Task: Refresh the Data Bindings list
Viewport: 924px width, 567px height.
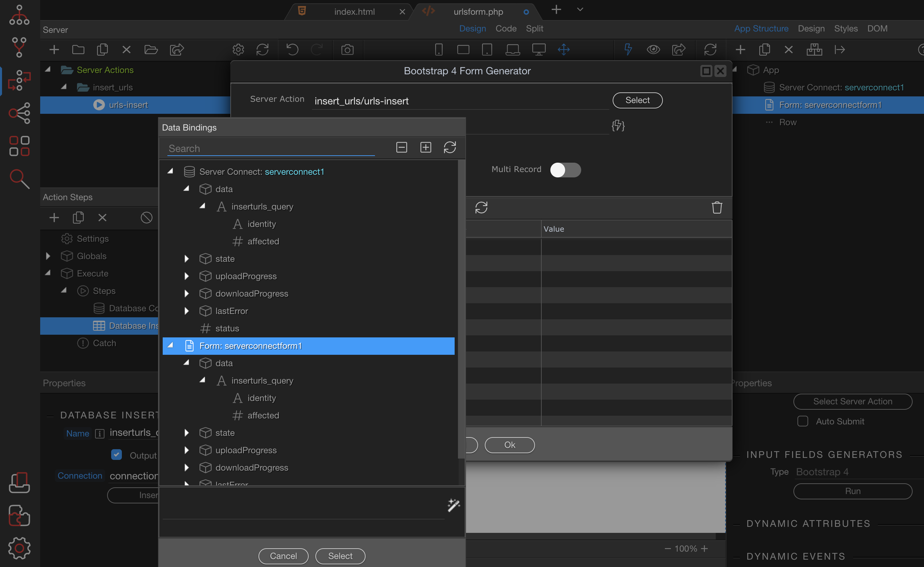Action: coord(450,147)
